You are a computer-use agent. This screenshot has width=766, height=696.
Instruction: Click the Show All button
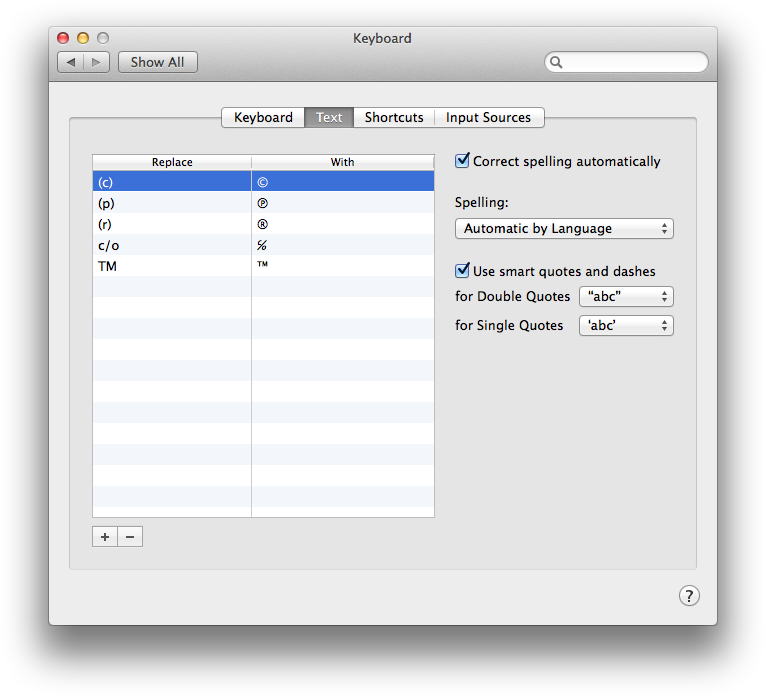[x=158, y=62]
